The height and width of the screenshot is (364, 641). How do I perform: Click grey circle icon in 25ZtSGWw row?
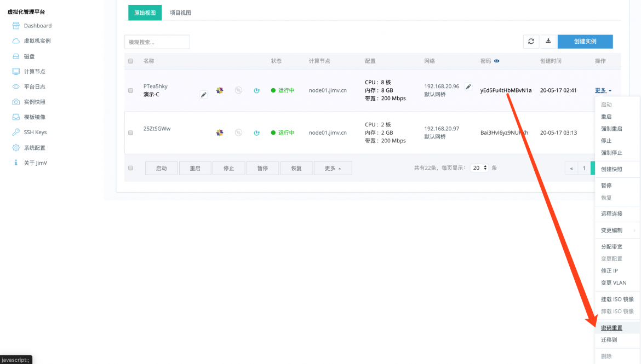click(x=239, y=132)
